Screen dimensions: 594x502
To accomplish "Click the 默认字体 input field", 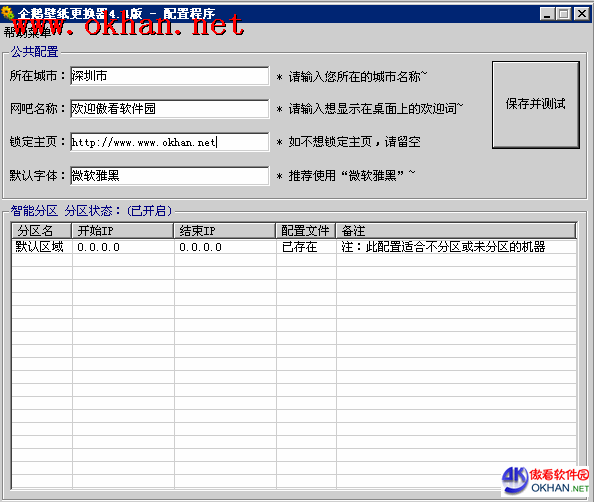I will point(170,175).
